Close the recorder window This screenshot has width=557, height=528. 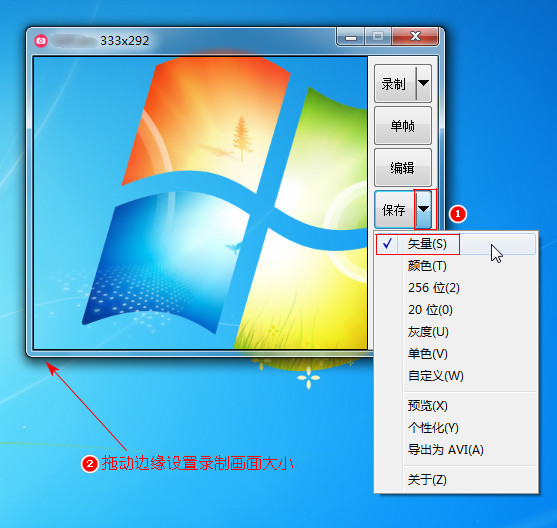tap(415, 37)
